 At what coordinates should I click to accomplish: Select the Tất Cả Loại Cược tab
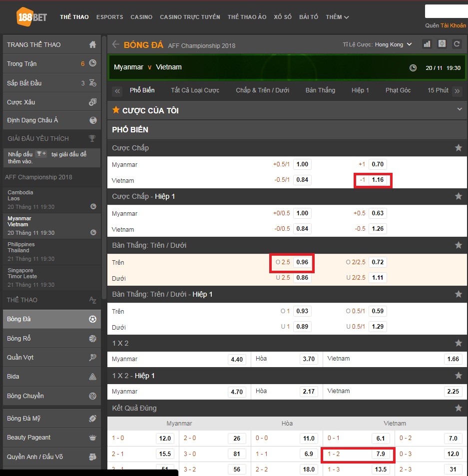pyautogui.click(x=195, y=90)
